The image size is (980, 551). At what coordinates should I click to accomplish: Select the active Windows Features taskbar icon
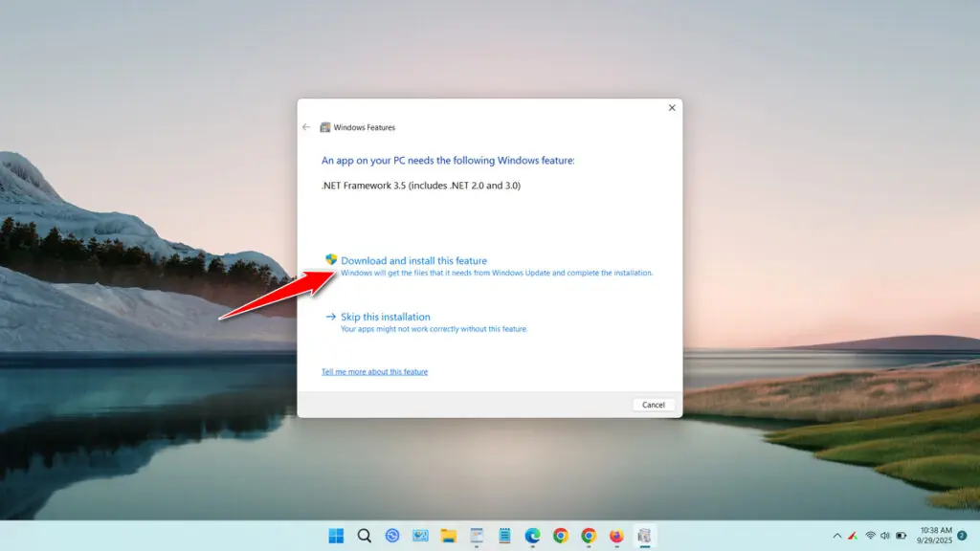(644, 536)
